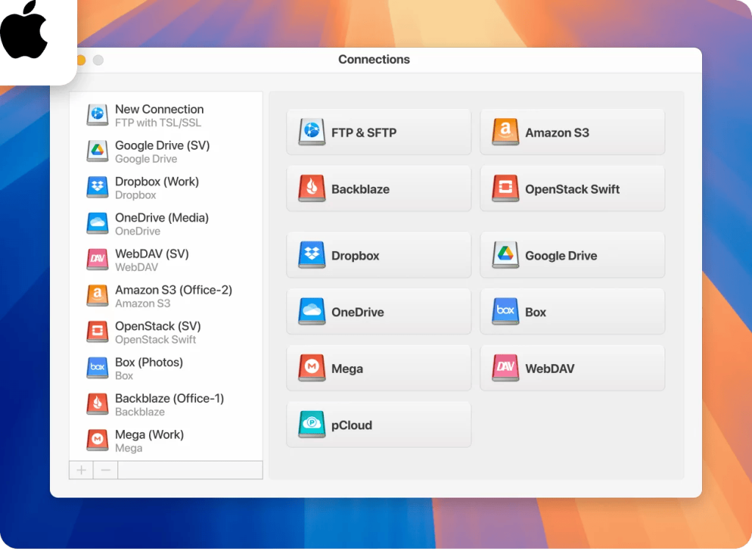Open the WebDAV connection tile
The image size is (752, 560).
point(573,368)
